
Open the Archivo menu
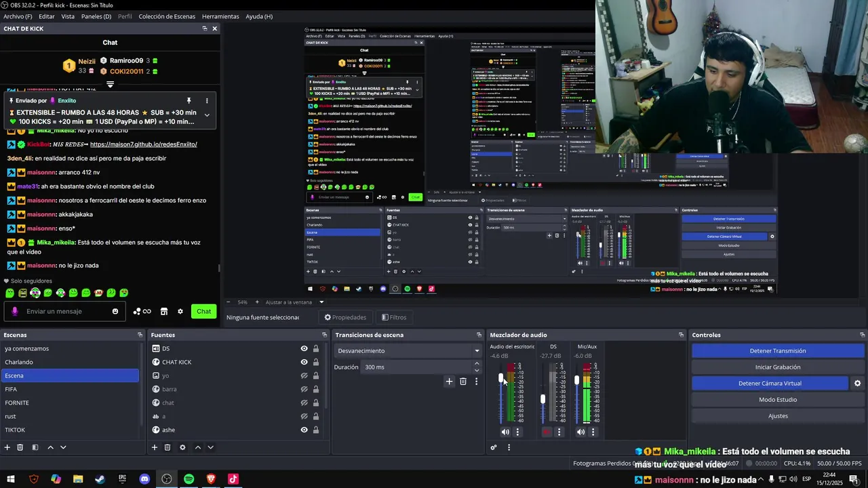18,16
